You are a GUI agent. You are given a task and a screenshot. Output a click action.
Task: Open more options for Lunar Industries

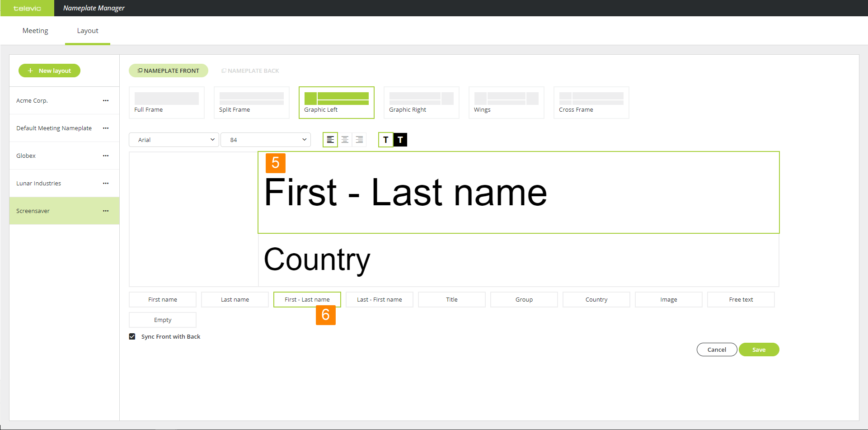tap(106, 183)
